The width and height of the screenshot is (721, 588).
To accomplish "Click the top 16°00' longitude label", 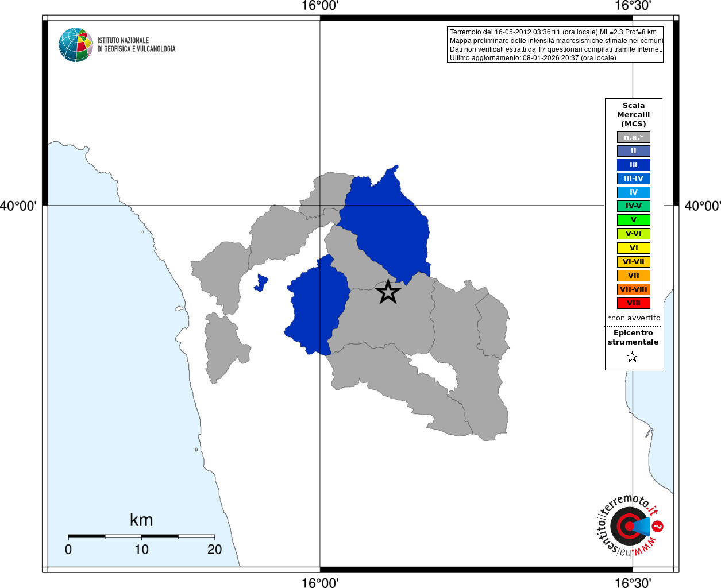I will tap(320, 6).
